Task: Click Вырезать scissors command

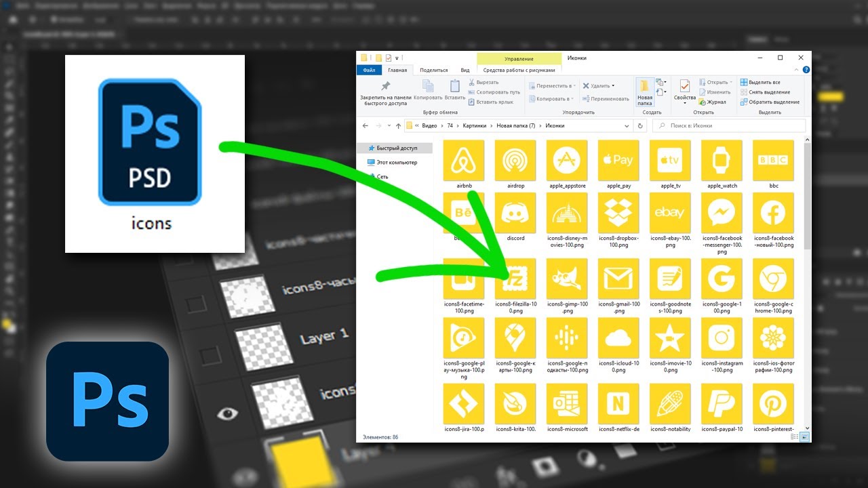Action: tap(483, 82)
